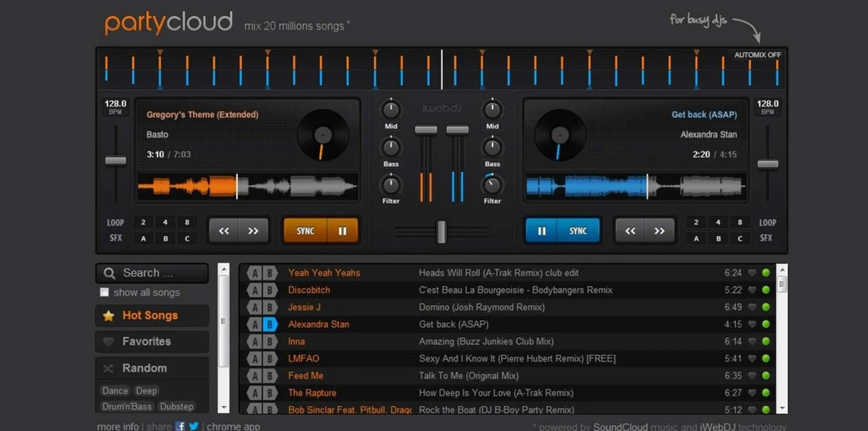Load Discobitch track to deck B
This screenshot has height=431, width=868.
[270, 290]
